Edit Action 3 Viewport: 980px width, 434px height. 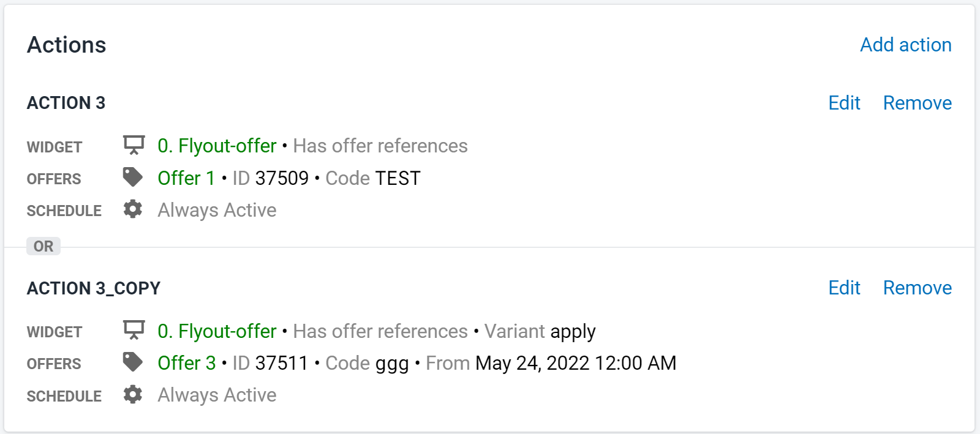[x=844, y=103]
